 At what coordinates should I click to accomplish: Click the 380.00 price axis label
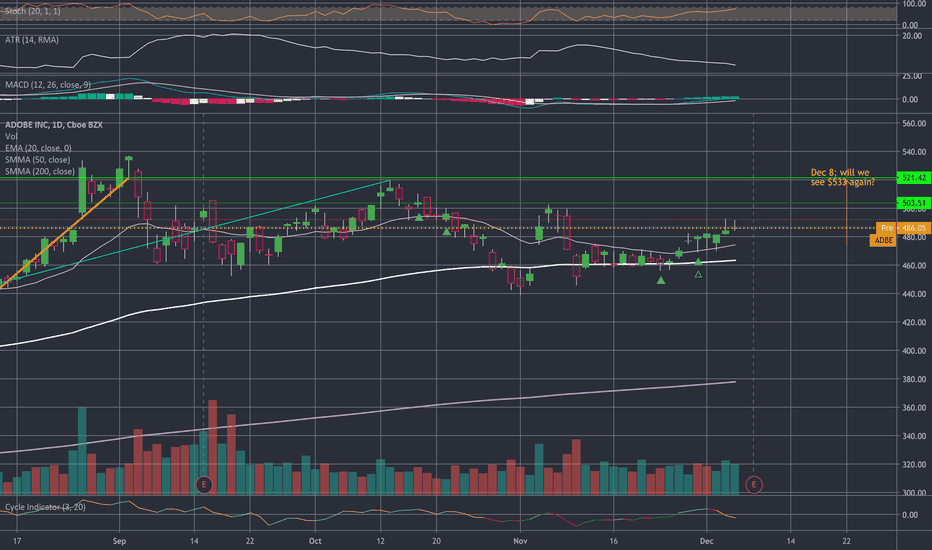pos(914,379)
